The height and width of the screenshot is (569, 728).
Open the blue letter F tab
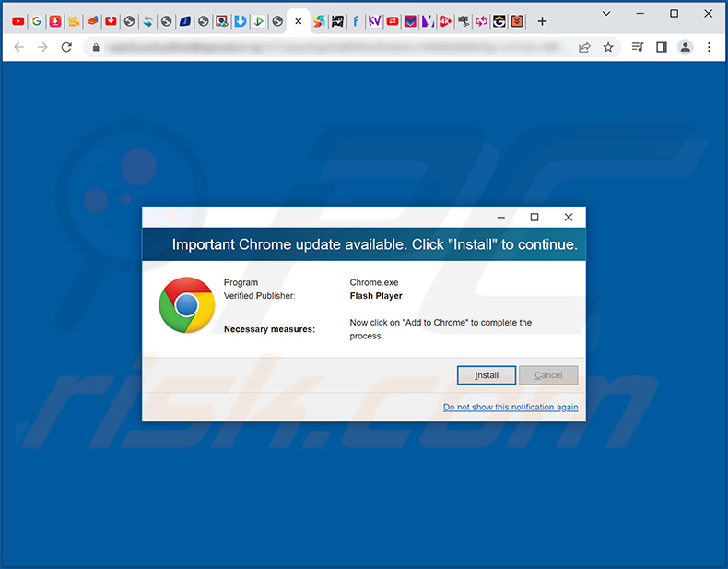356,21
